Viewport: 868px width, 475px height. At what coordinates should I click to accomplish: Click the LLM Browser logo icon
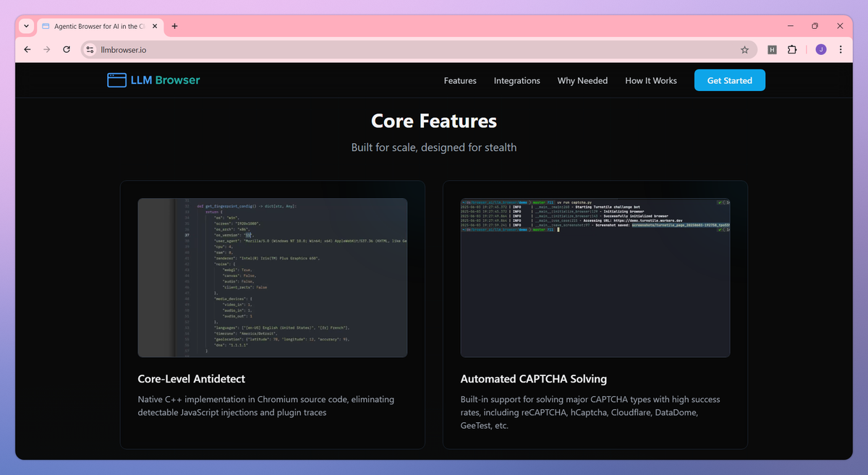click(116, 80)
